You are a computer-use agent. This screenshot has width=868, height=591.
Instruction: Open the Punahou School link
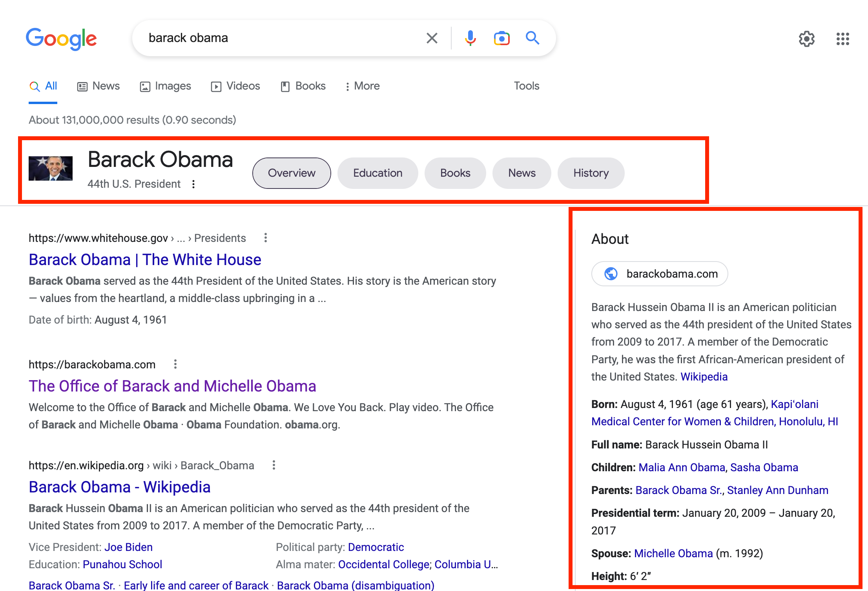[x=122, y=564]
